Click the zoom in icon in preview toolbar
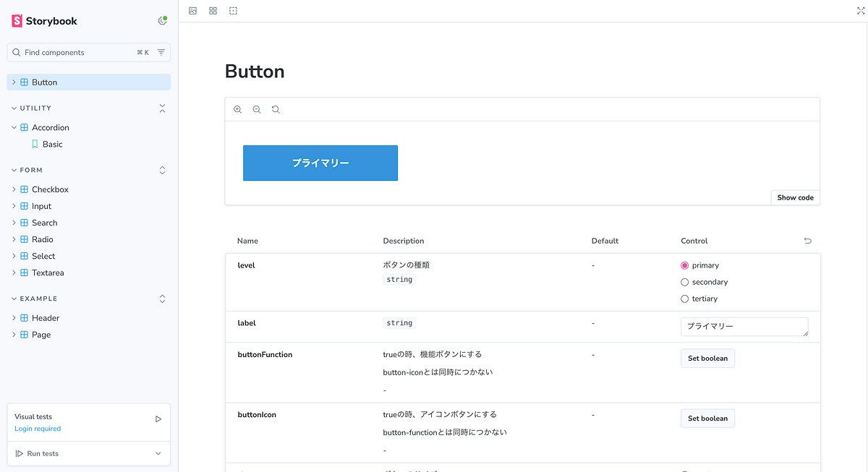This screenshot has height=472, width=868. (237, 110)
